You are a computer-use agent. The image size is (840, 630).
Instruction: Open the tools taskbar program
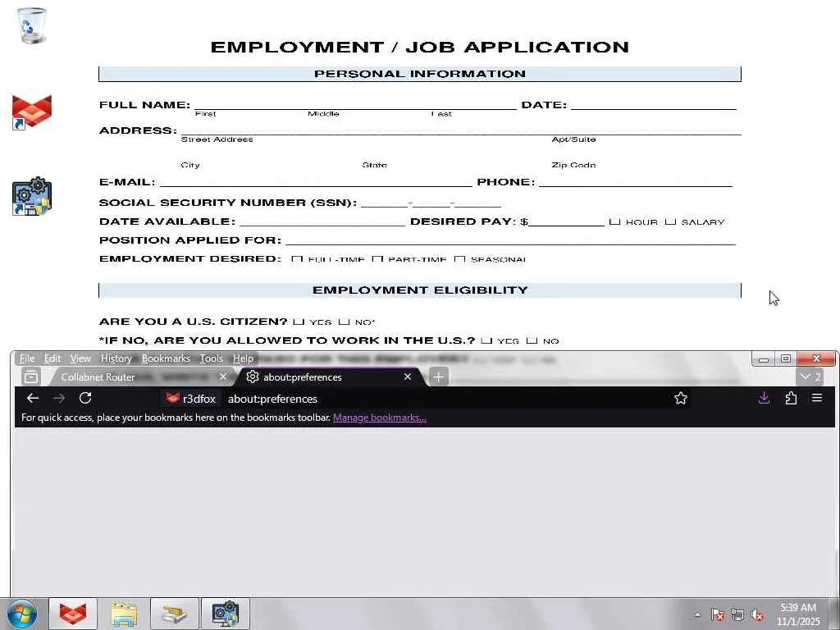point(174,614)
